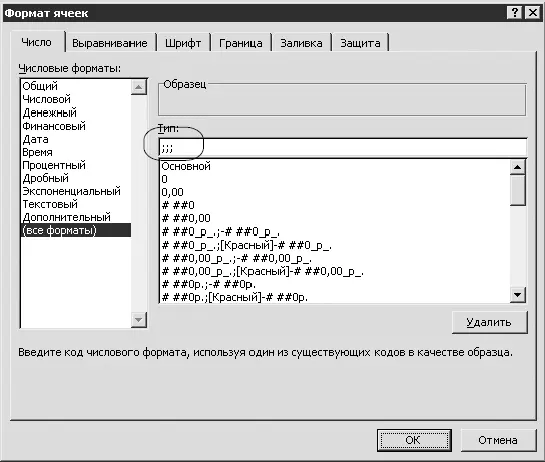Screen dimensions: 545x462
Task: Select the Основной type entry
Action: tap(186, 166)
